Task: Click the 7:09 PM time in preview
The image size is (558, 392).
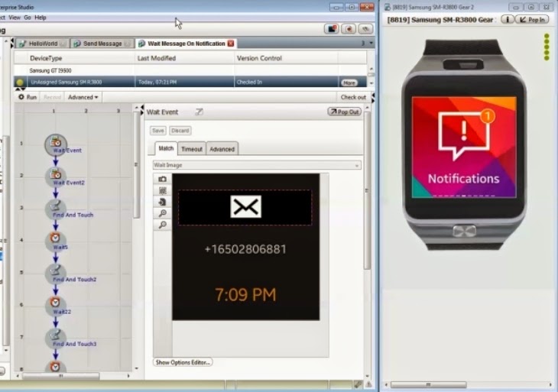Action: (x=245, y=294)
